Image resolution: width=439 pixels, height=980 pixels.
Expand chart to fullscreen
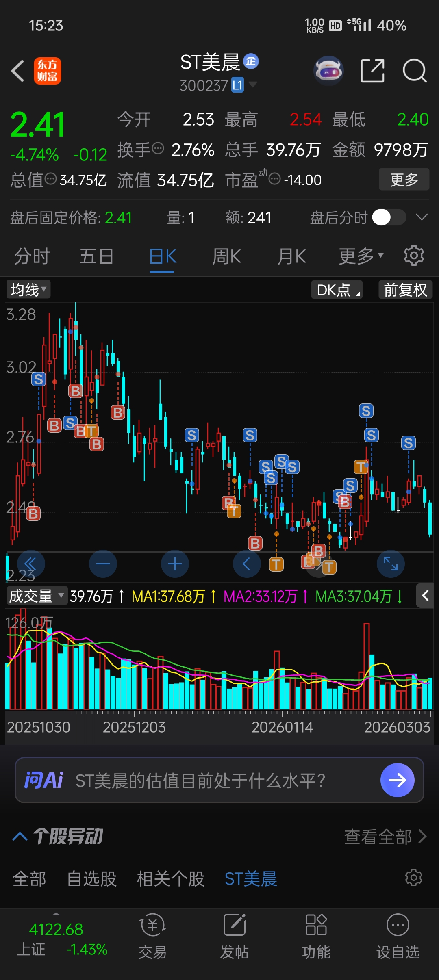tap(391, 564)
